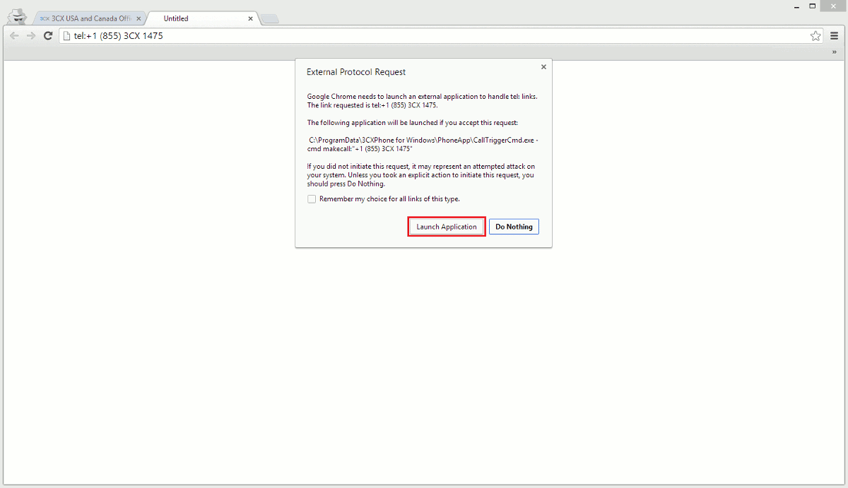Image resolution: width=848 pixels, height=488 pixels.
Task: Click the Do Nothing button
Action: (x=514, y=227)
